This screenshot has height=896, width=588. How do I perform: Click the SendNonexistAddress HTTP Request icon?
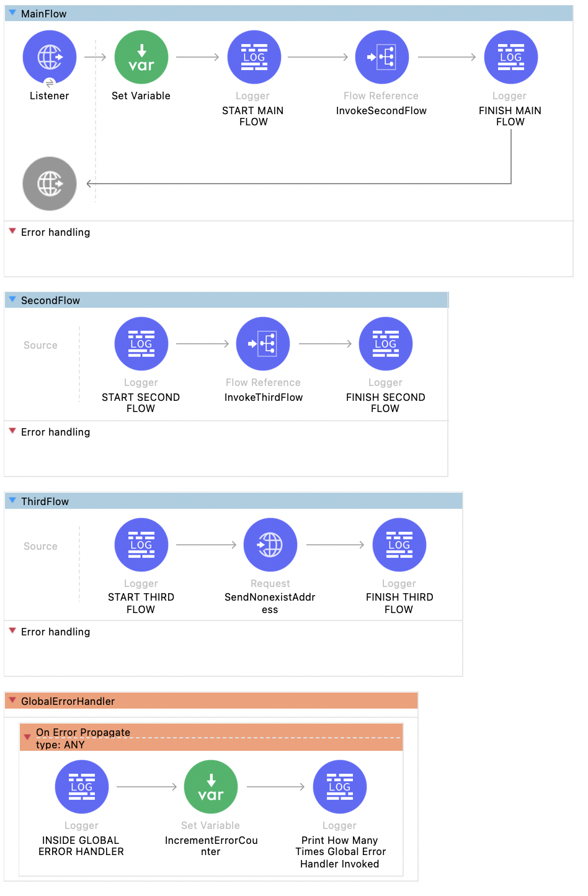(x=270, y=545)
